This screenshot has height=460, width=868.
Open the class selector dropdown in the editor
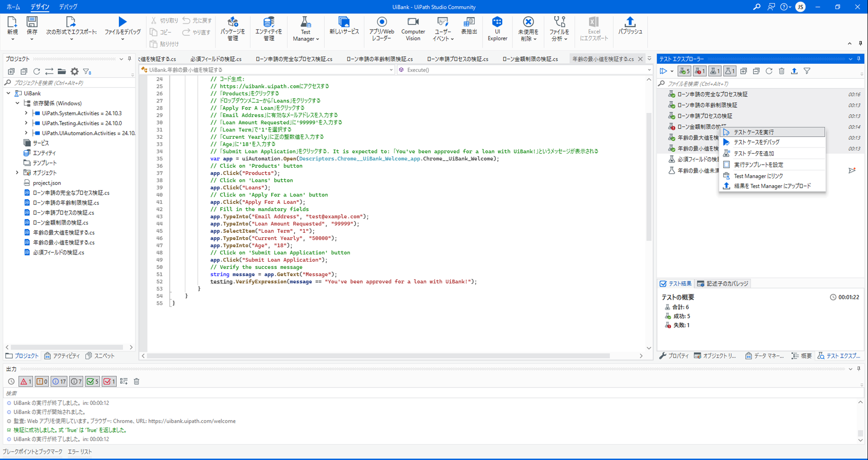point(391,70)
